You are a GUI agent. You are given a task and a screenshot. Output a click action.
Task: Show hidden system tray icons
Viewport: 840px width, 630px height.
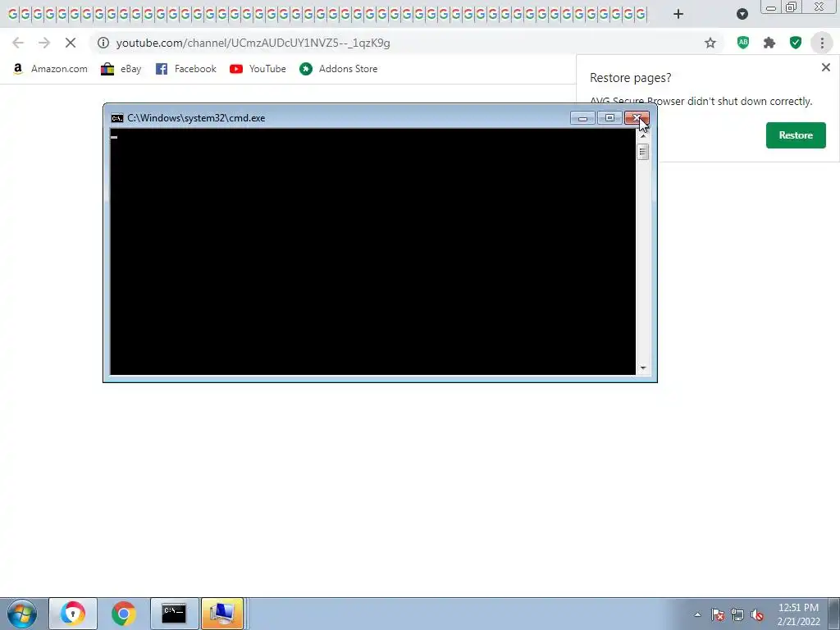tap(697, 614)
